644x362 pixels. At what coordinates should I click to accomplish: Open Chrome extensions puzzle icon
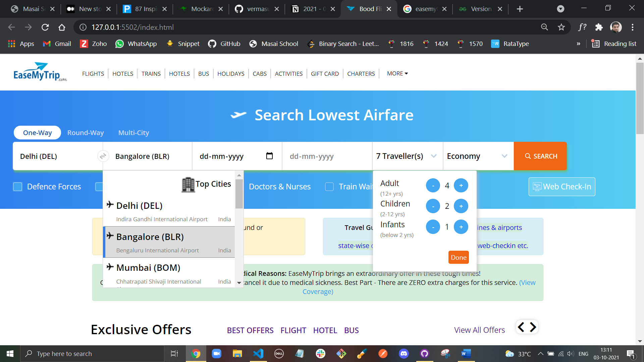599,27
